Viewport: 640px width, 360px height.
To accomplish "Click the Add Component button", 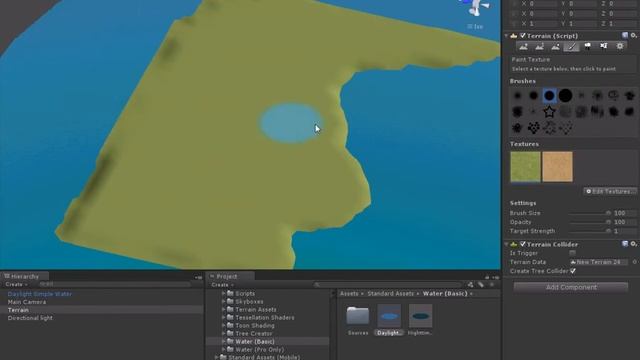I will tap(571, 287).
